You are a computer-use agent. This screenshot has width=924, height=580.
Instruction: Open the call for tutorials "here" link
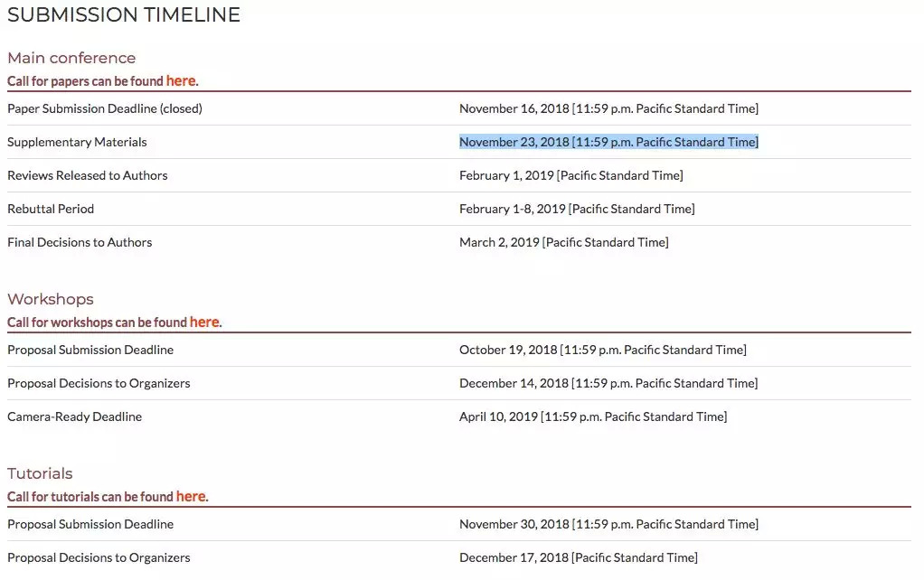tap(191, 496)
